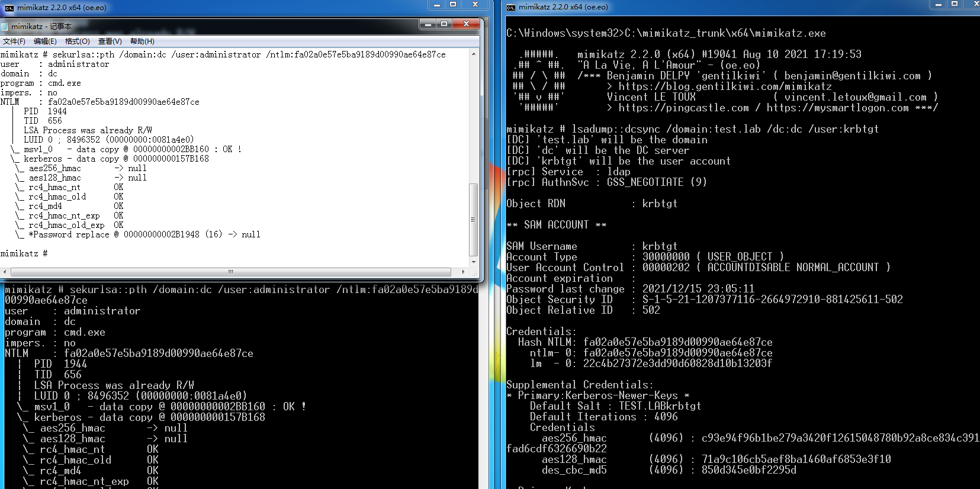Viewport: 980px width, 489px height.
Task: Click the left mimikatz console title bar icon
Action: pyautogui.click(x=9, y=8)
